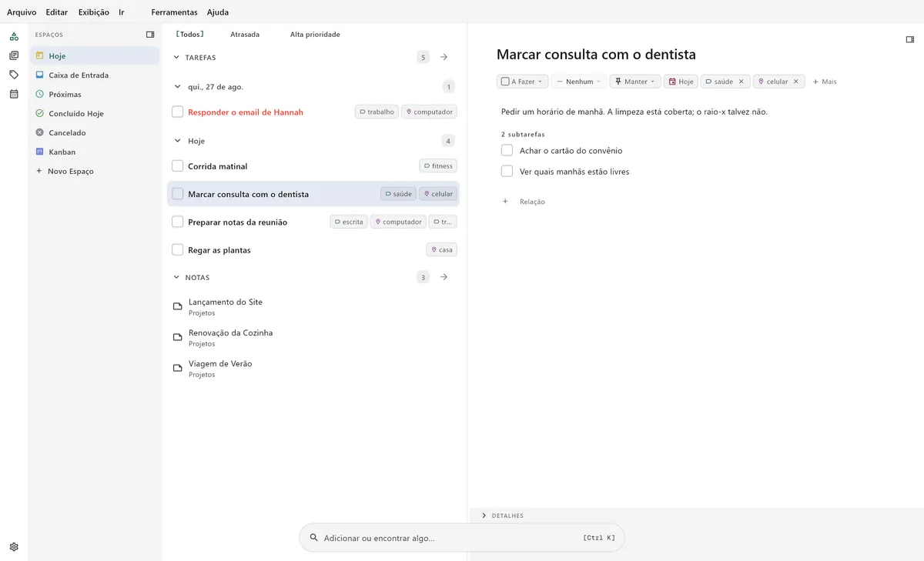Viewport: 924px width, 561px height.
Task: Click escrita tag on Preparar notas
Action: 349,222
